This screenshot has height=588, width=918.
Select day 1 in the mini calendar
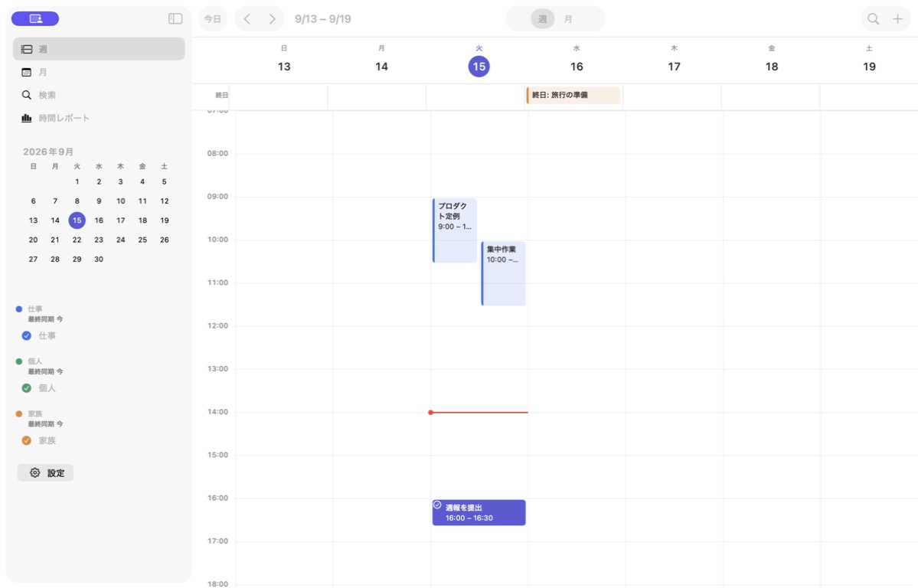click(77, 181)
